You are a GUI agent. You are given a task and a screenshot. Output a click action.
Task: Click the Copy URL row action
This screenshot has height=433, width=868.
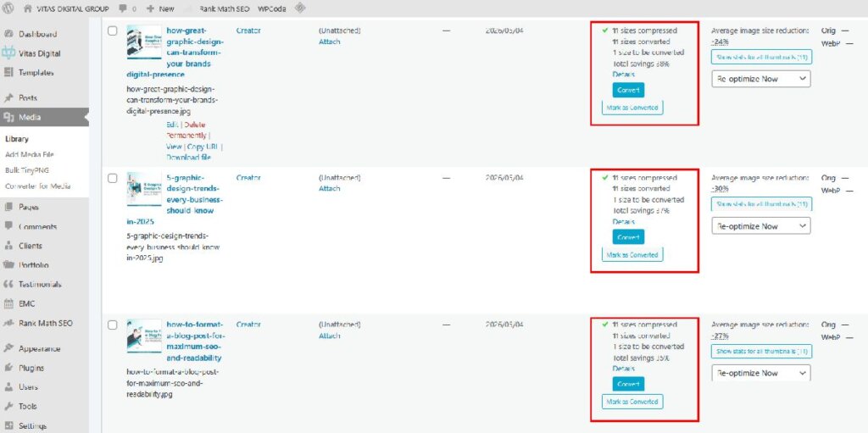pyautogui.click(x=203, y=147)
